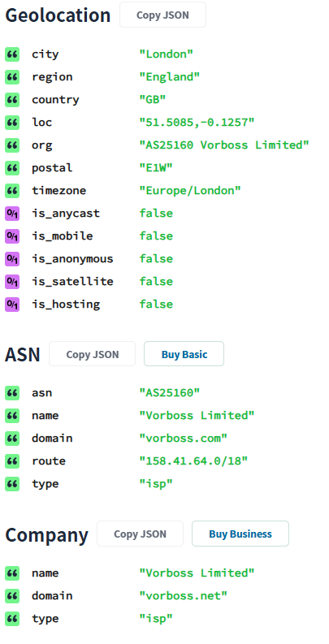Copy the Company section JSON
The image size is (329, 644).
[x=140, y=534]
